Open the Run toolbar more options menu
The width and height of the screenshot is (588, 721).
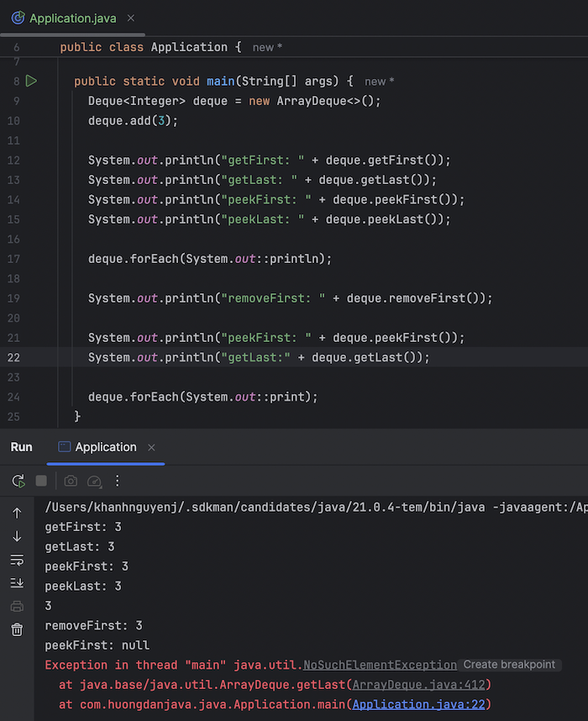(x=118, y=481)
